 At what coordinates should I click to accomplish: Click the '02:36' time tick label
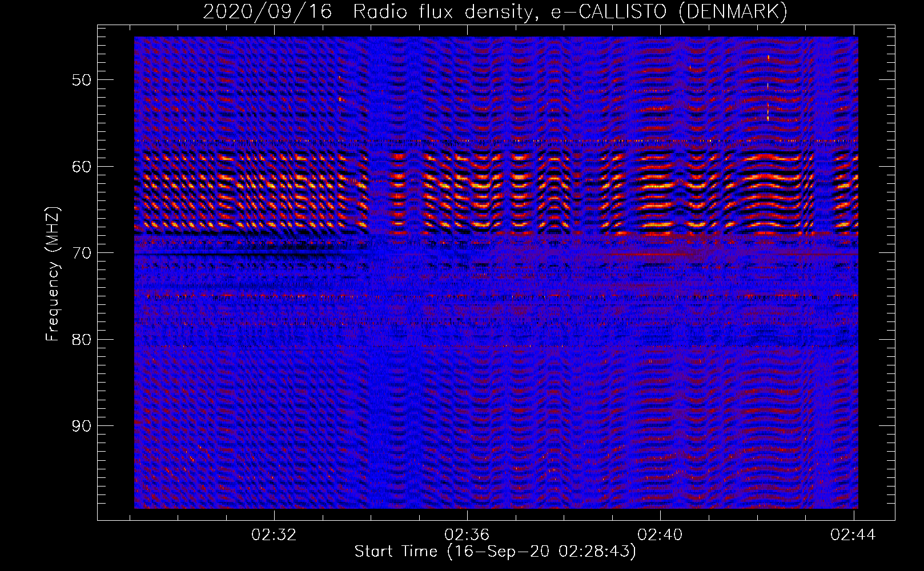467,535
